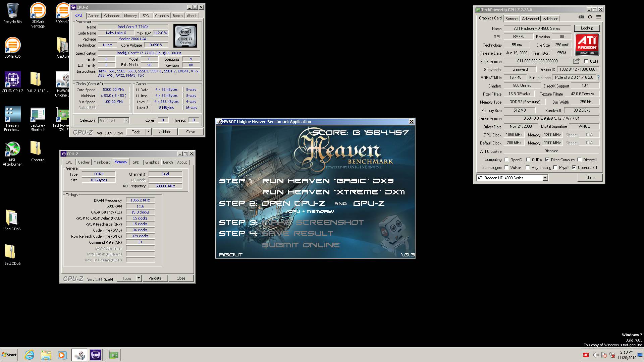This screenshot has height=362, width=644.
Task: Open Windows Media Player from the taskbar
Action: pos(62,355)
